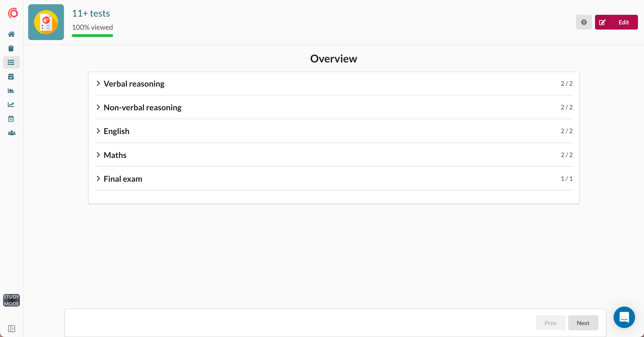
Task: Open the clipboard icon in sidebar
Action: (11, 48)
